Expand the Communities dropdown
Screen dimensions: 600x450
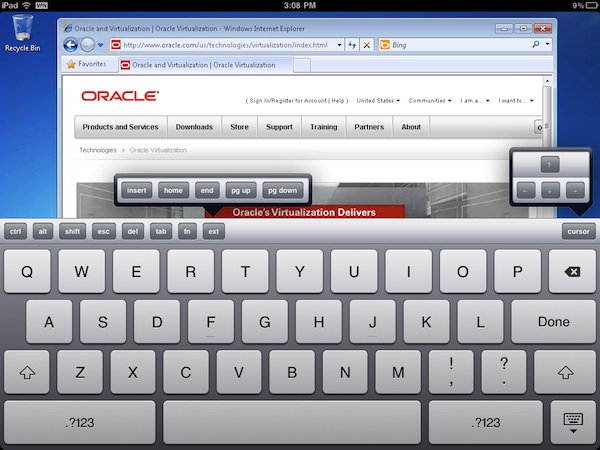(x=430, y=101)
